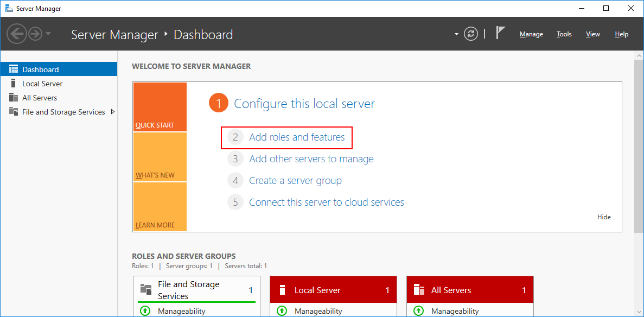Hide the Welcome to Server Manager pane
This screenshot has height=317, width=644.
click(603, 217)
